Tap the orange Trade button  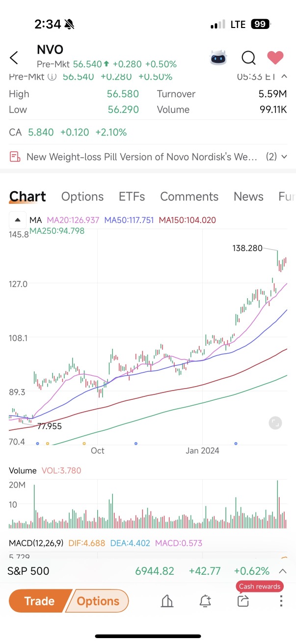[40, 601]
